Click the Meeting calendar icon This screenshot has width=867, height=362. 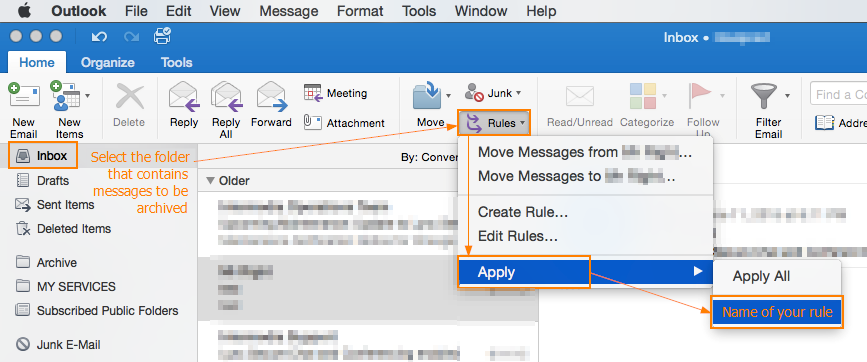(313, 92)
